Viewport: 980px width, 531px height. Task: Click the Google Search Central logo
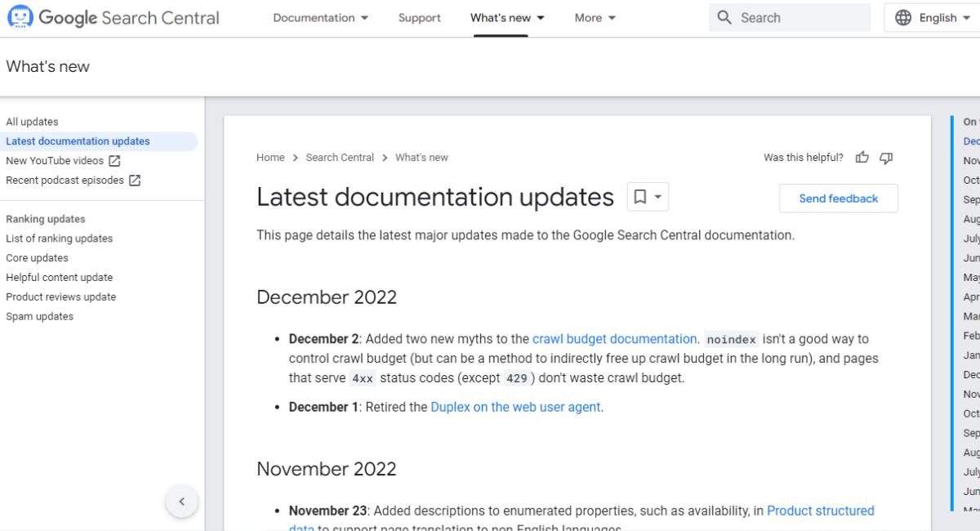click(114, 18)
